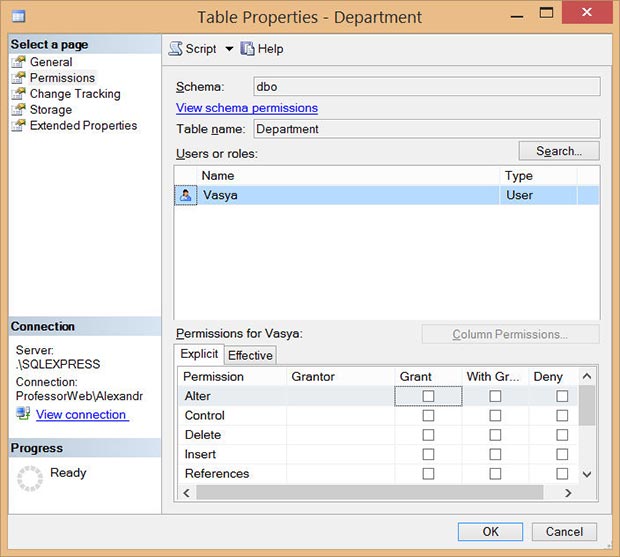
Task: Click the horizontal scroll left arrow
Action: pos(187,493)
